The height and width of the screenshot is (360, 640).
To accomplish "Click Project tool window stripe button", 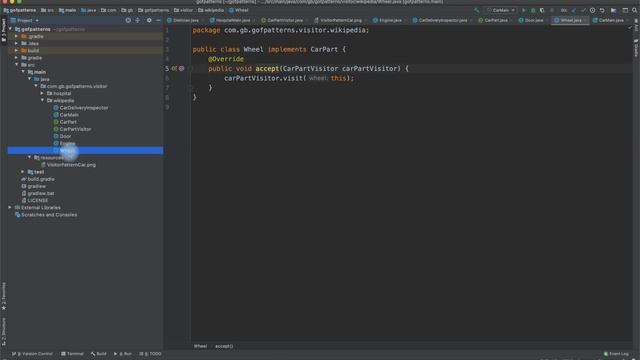I will pyautogui.click(x=4, y=30).
